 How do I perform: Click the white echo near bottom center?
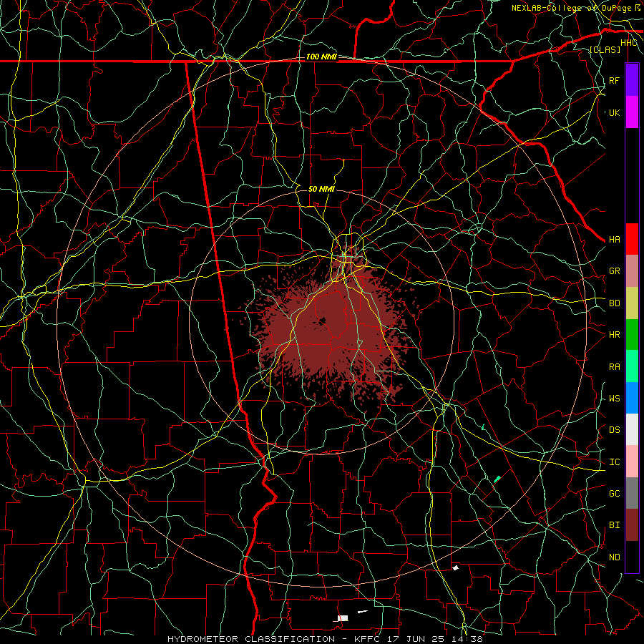[343, 618]
